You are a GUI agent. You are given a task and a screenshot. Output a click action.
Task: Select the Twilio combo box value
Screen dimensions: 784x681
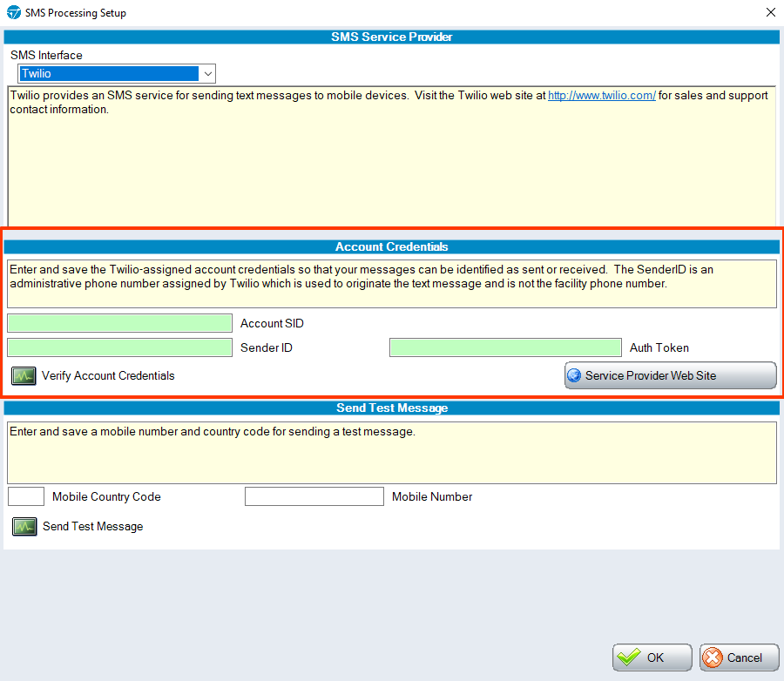pyautogui.click(x=109, y=74)
